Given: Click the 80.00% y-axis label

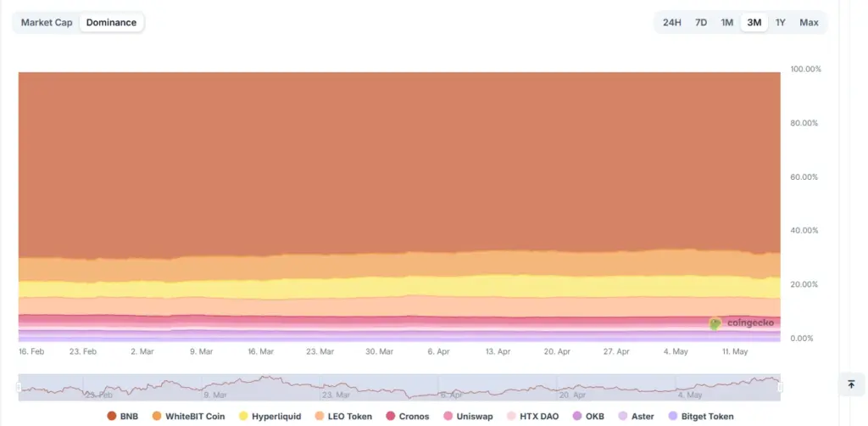Looking at the screenshot, I should tap(804, 123).
